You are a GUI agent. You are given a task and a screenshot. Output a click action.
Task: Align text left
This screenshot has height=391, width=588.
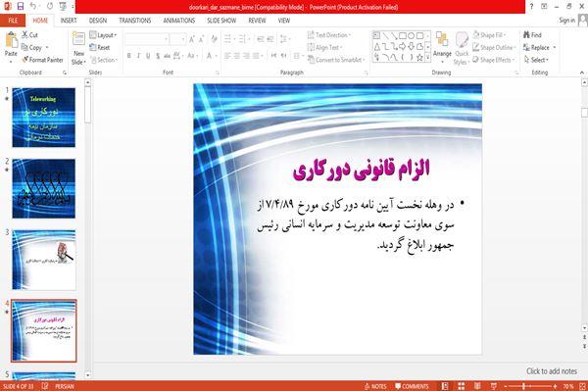(x=227, y=56)
